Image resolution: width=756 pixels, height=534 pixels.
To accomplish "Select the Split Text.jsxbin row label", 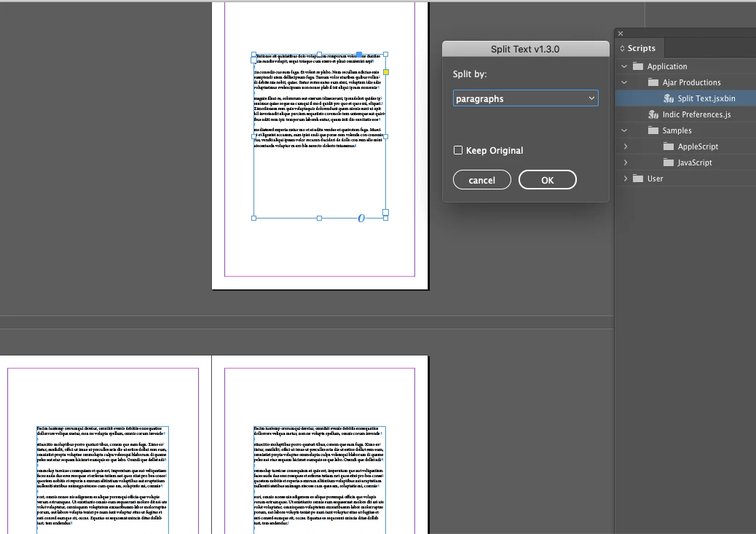I will click(706, 98).
